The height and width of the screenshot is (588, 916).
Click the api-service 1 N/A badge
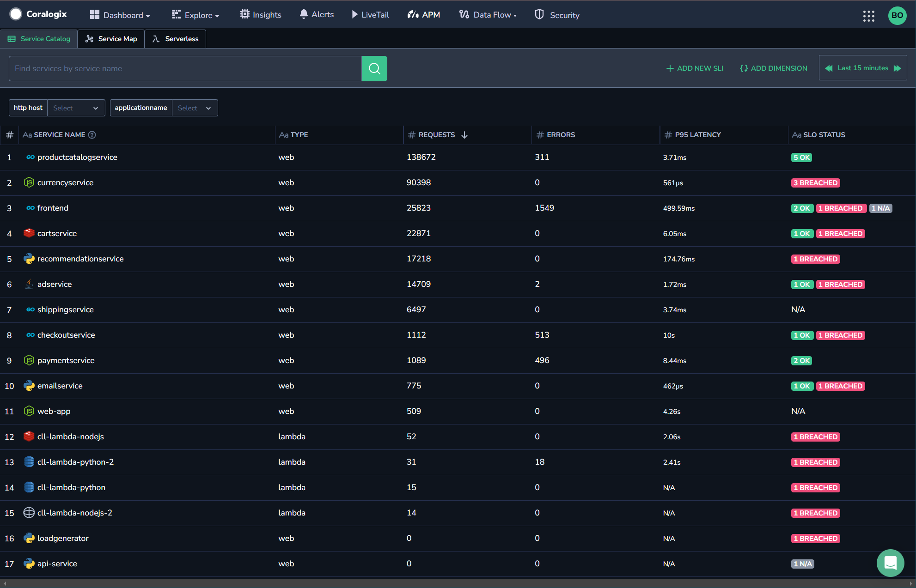tap(802, 564)
